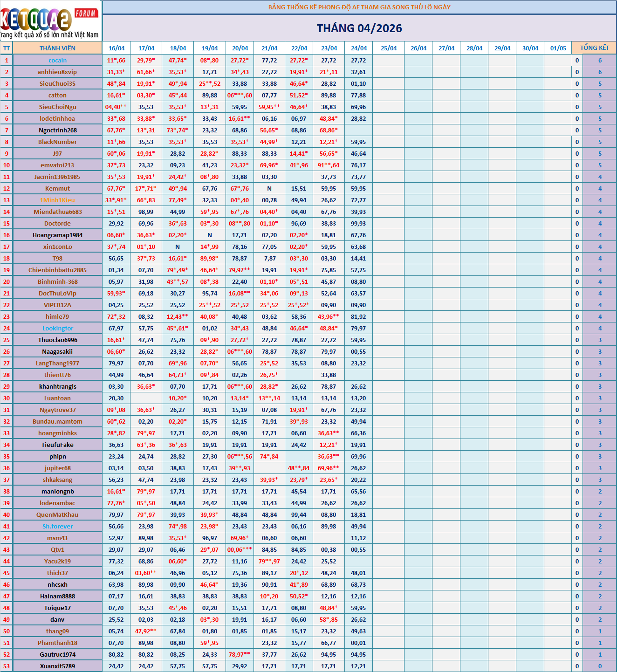Screen dimensions: 617x672
Task: Select member QuenMatKhau
Action: tap(57, 514)
